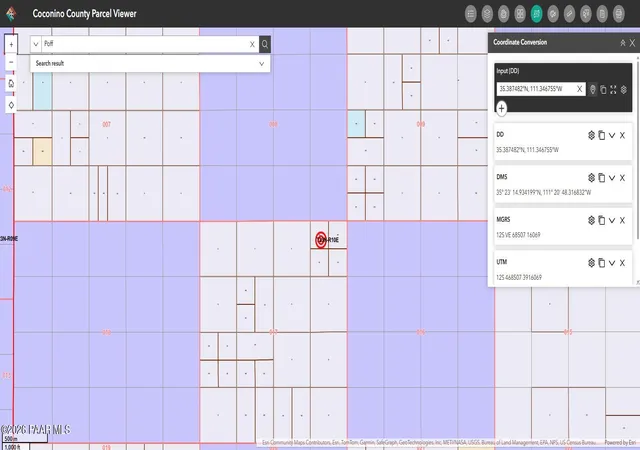Screen dimensions: 640x450
Task: Copy the MGRS coordinate value
Action: point(602,220)
